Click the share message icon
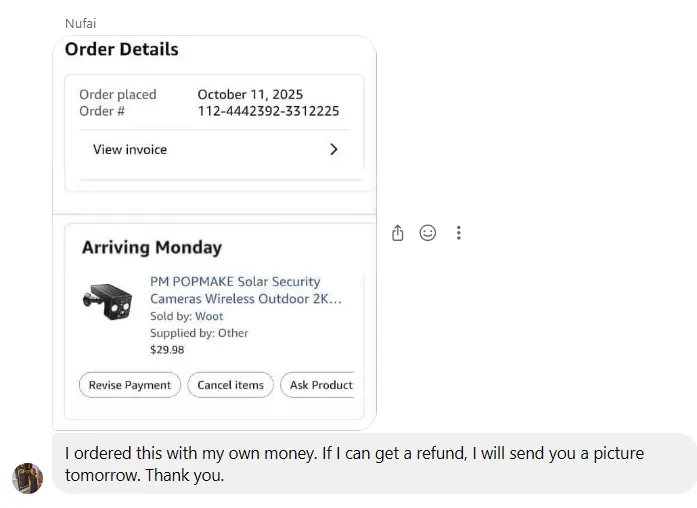 click(x=398, y=233)
